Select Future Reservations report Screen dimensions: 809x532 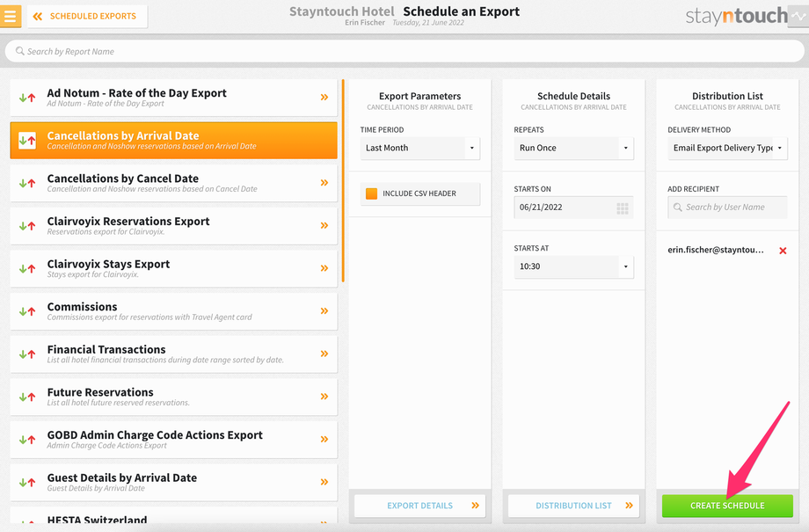(x=173, y=397)
